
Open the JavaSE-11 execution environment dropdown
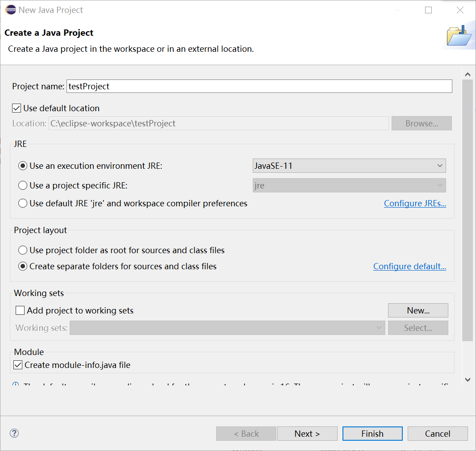pyautogui.click(x=349, y=166)
